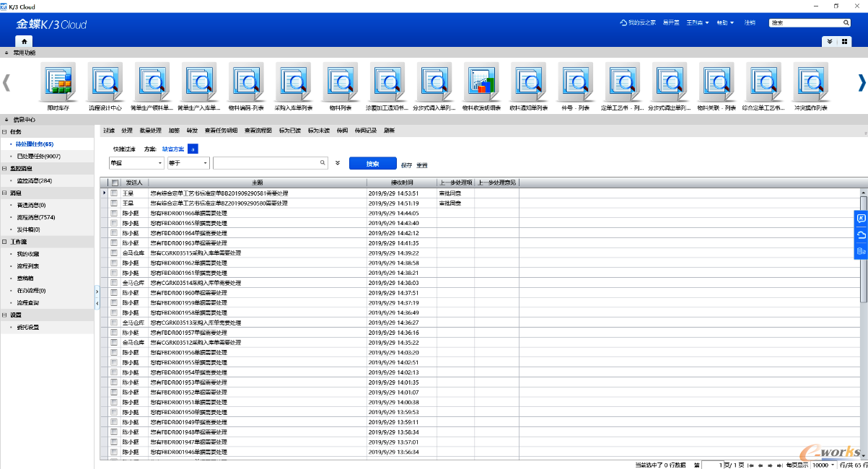Open the 等于 operator dropdown

tap(205, 164)
